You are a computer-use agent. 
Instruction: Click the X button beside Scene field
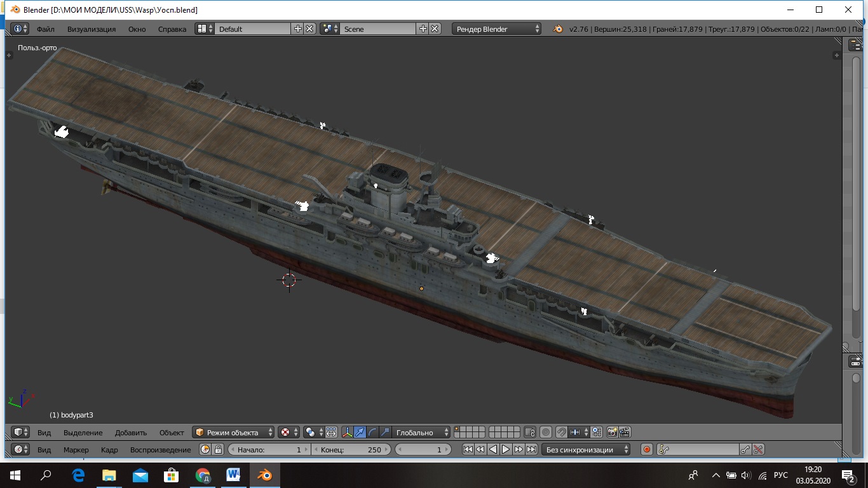pos(435,29)
